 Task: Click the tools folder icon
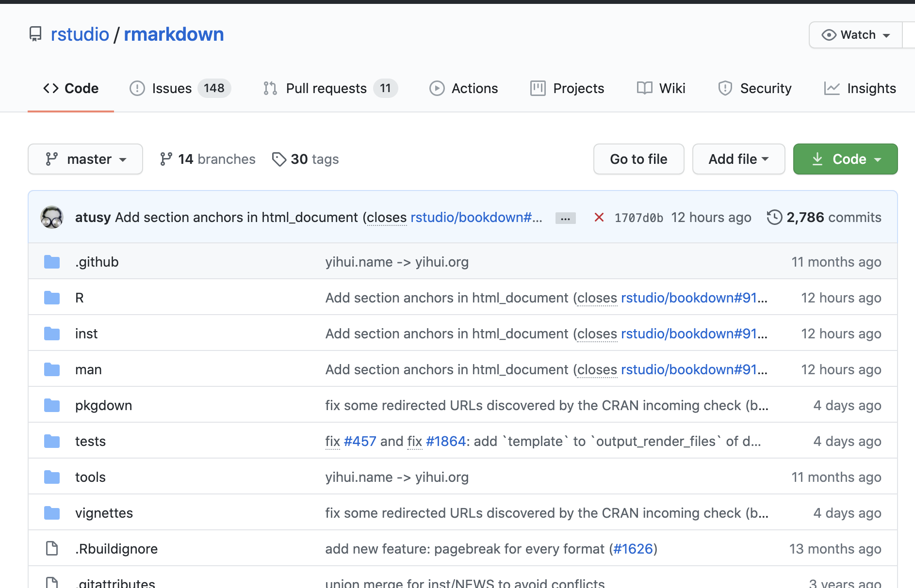pos(52,477)
